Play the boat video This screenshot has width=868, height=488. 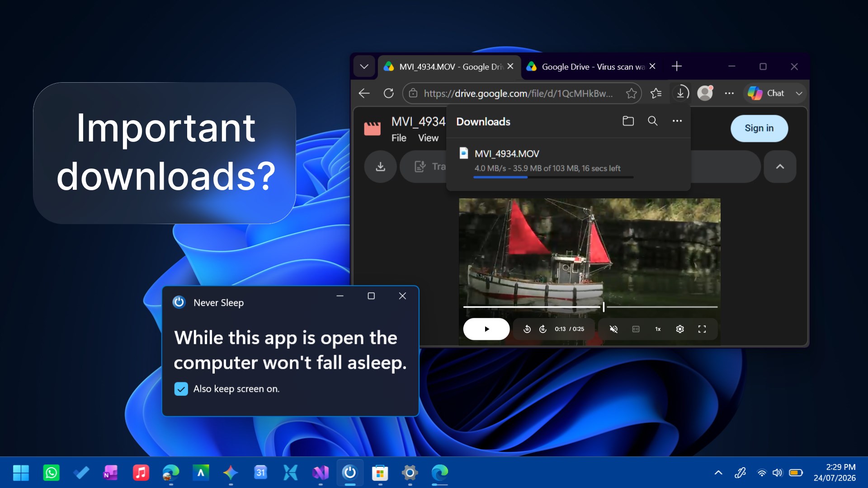tap(486, 329)
